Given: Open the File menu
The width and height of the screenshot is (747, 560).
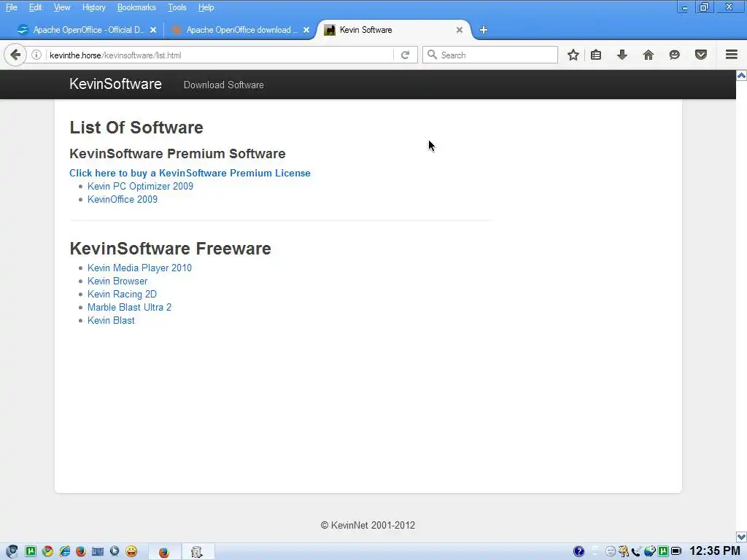Looking at the screenshot, I should pyautogui.click(x=12, y=7).
